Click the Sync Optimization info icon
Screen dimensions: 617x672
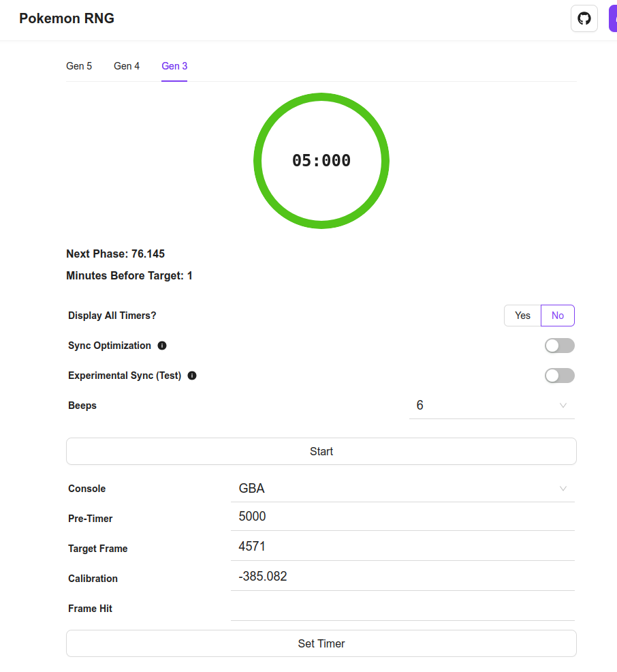pos(162,346)
